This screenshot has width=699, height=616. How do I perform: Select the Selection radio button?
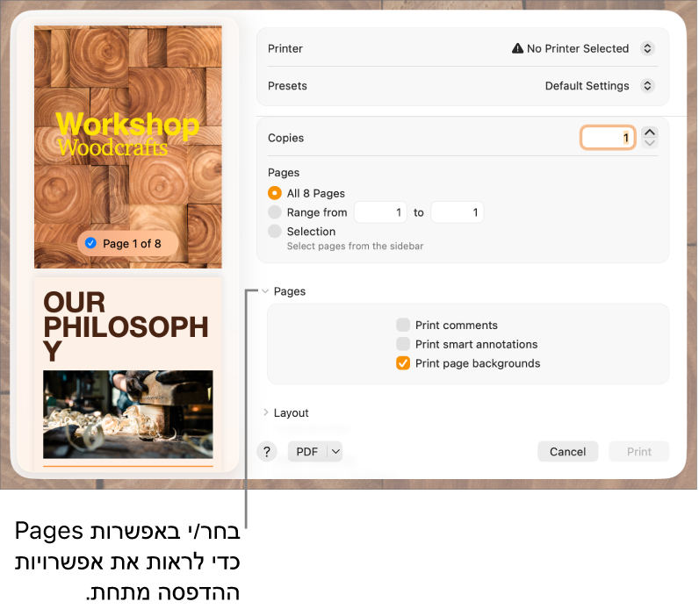pos(275,231)
